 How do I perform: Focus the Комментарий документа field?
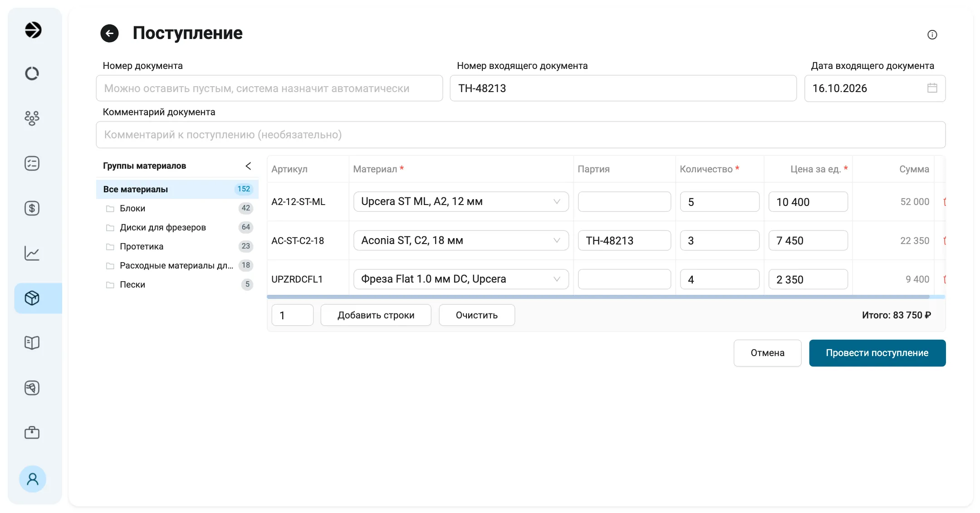coord(521,135)
